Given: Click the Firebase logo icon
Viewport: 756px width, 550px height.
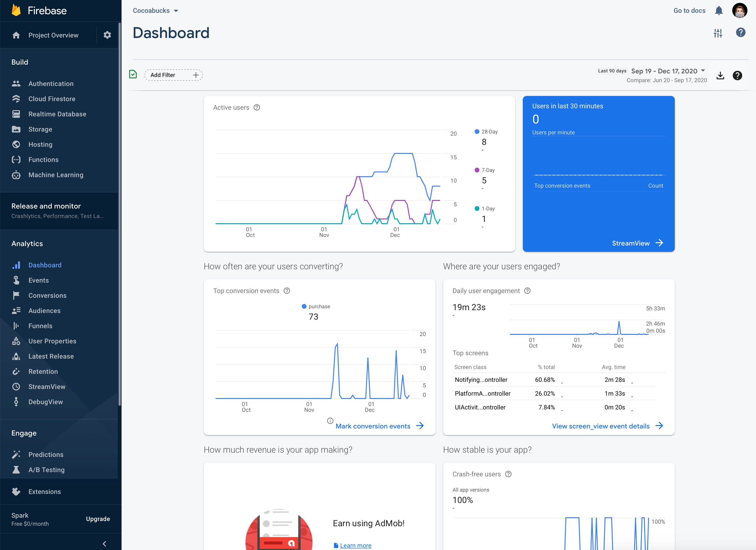Looking at the screenshot, I should pyautogui.click(x=16, y=10).
